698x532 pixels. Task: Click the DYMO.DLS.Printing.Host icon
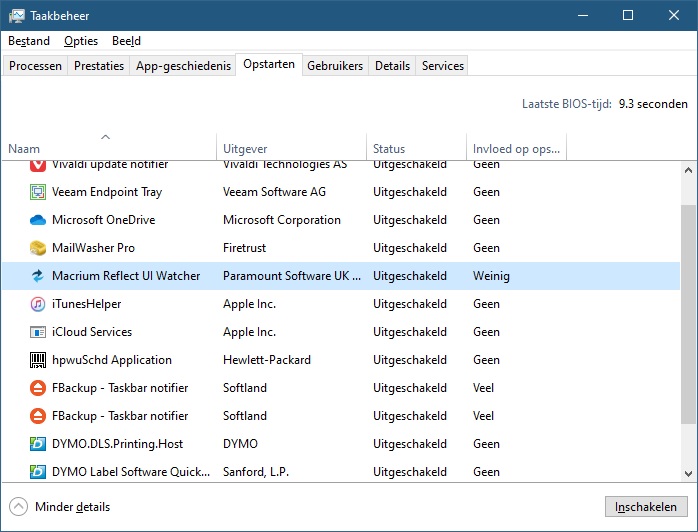click(x=38, y=444)
